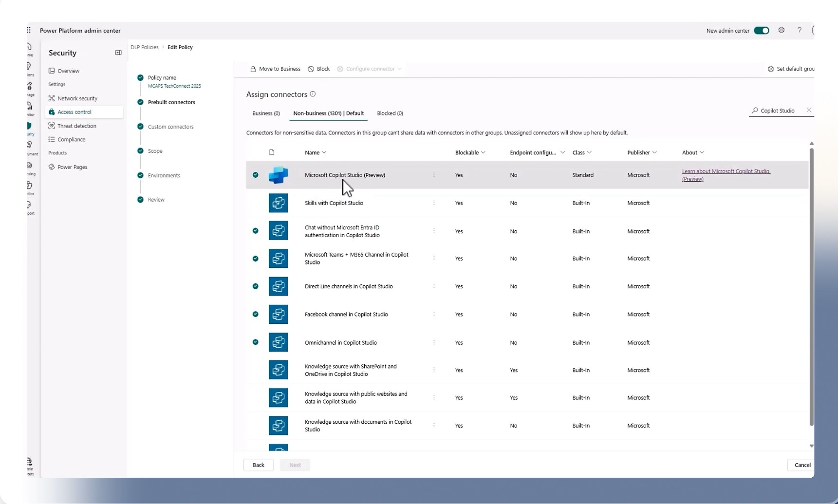Open more options for Skills with Copilot Studio
The image size is (838, 504).
(434, 203)
